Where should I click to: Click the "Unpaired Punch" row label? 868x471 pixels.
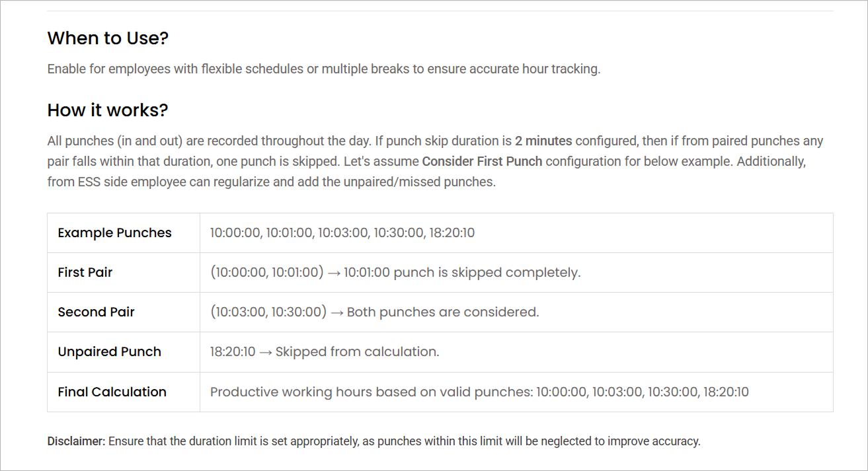109,351
